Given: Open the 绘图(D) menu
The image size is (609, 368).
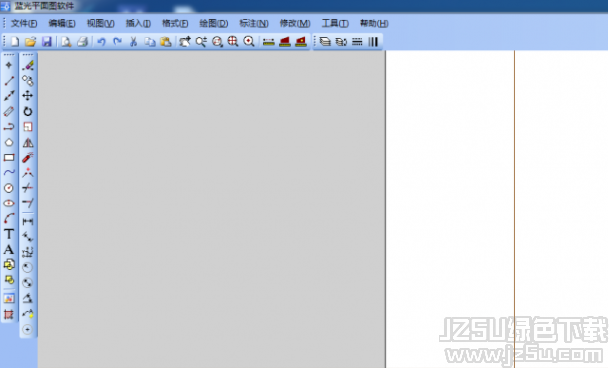Looking at the screenshot, I should coord(213,23).
